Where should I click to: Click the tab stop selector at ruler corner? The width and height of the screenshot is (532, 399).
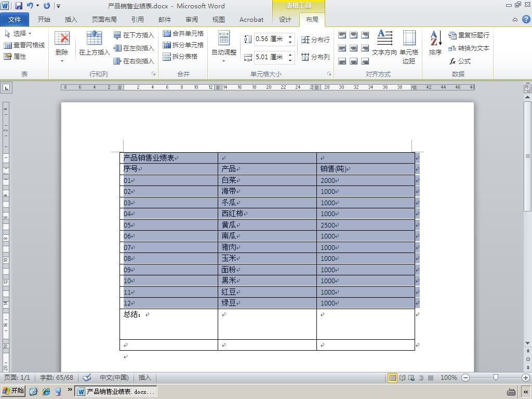click(6, 87)
